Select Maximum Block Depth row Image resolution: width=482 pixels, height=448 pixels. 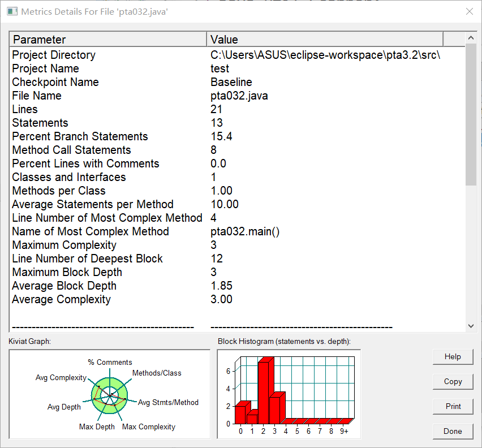tap(237, 272)
